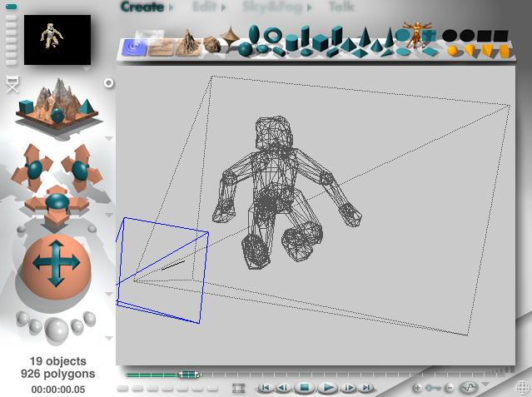Add a torus primitive
532x397 pixels.
[274, 36]
